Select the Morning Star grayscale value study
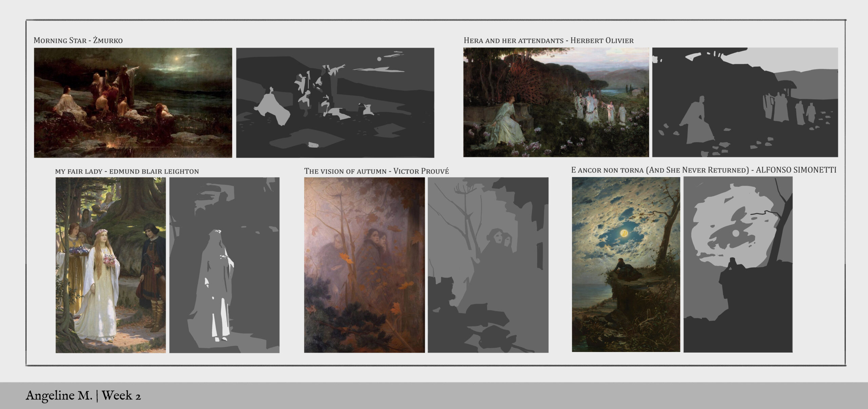This screenshot has height=409, width=868. (335, 103)
